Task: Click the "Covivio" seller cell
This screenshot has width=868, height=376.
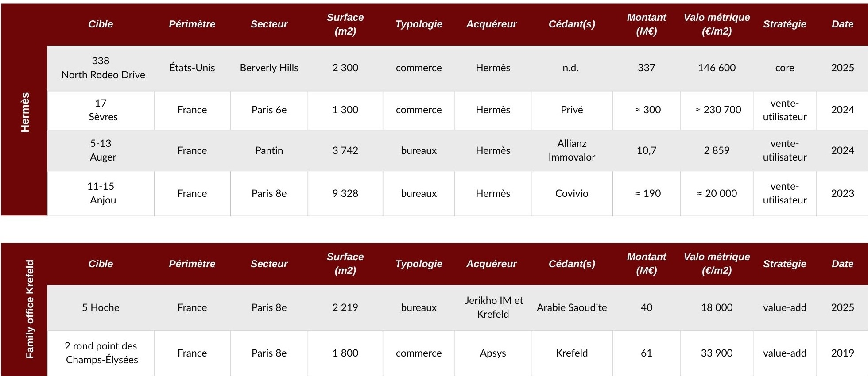Action: click(x=571, y=193)
